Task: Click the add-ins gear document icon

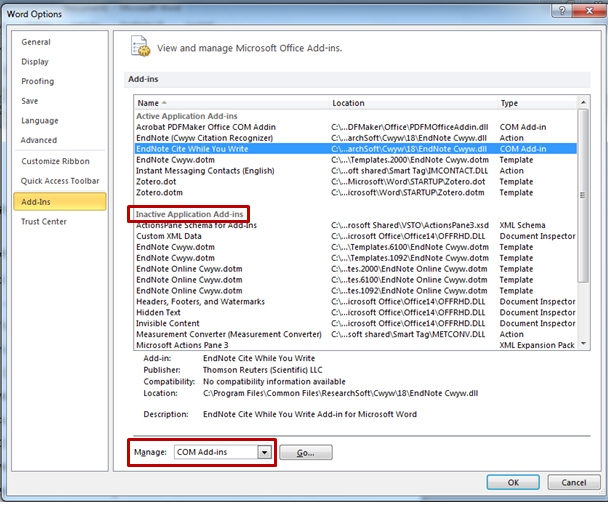Action: (x=140, y=46)
